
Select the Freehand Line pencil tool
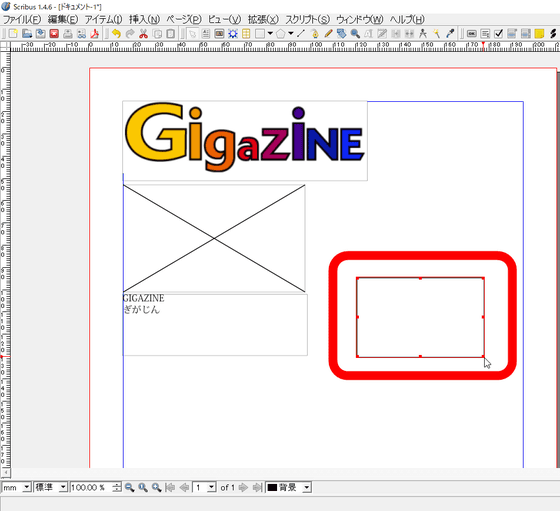click(328, 34)
